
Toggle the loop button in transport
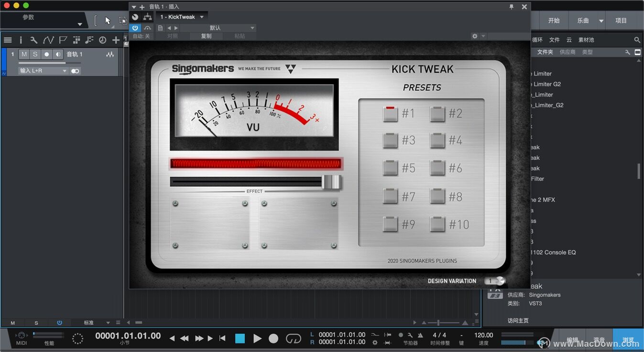point(293,339)
